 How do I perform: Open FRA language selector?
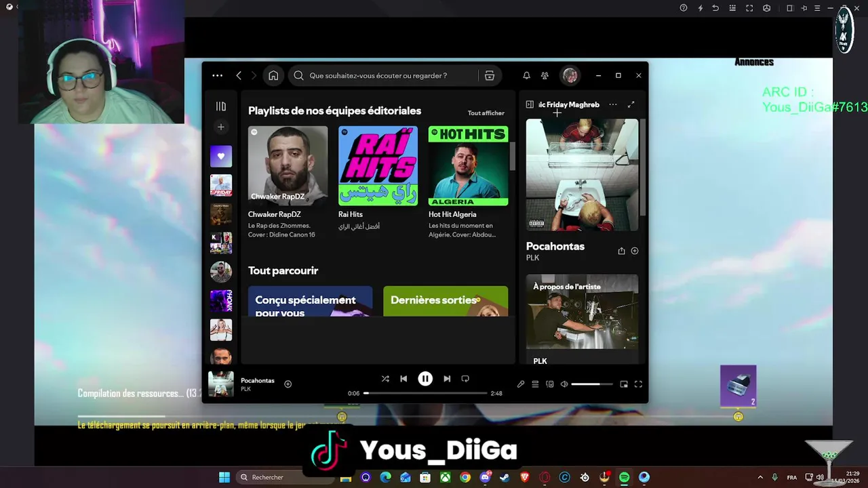click(x=792, y=477)
